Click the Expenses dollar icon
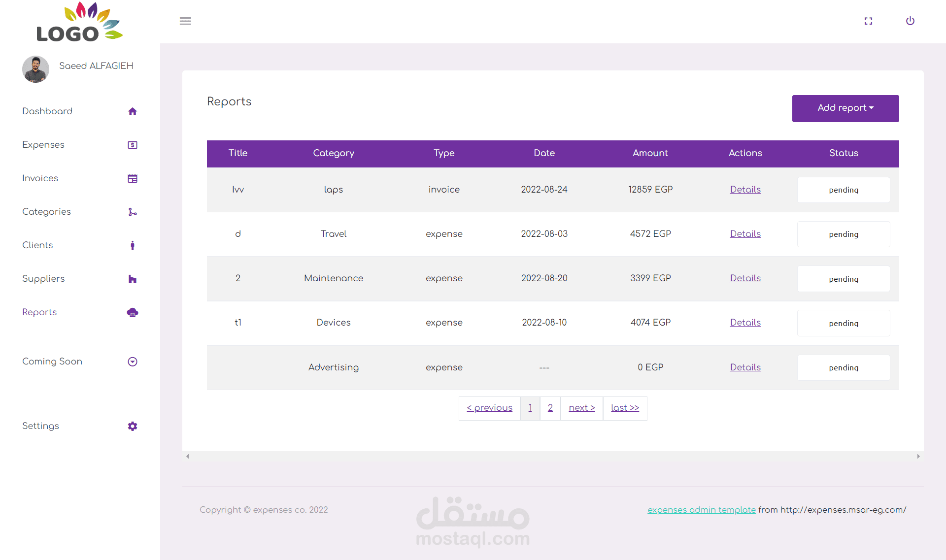The image size is (946, 560). (132, 145)
